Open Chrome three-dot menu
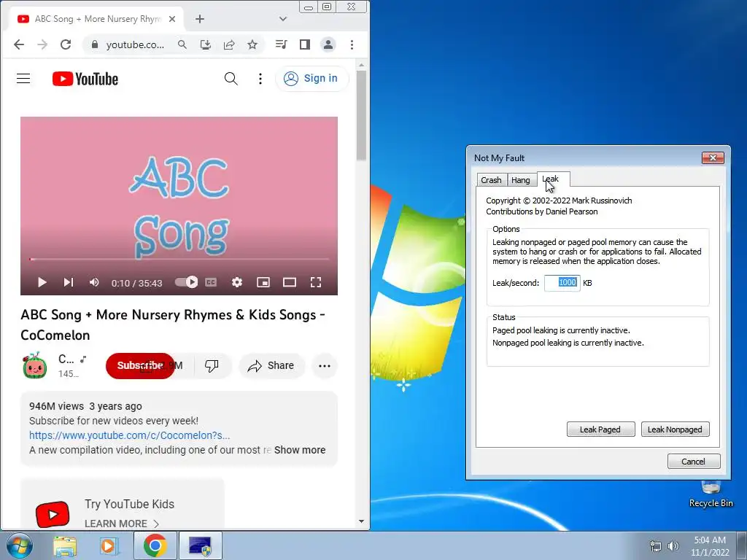 [x=352, y=44]
